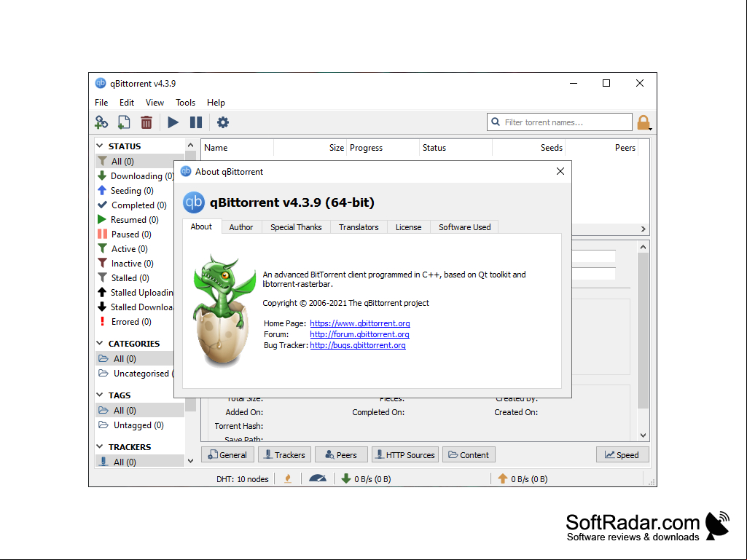Select All (0) under TRACKERS
This screenshot has width=747, height=560.
point(140,462)
